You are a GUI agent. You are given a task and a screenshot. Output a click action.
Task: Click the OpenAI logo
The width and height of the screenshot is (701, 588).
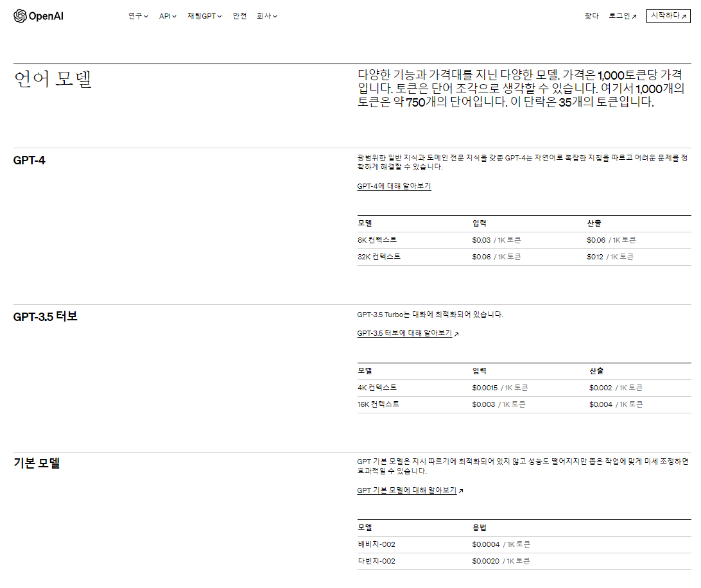(x=39, y=16)
